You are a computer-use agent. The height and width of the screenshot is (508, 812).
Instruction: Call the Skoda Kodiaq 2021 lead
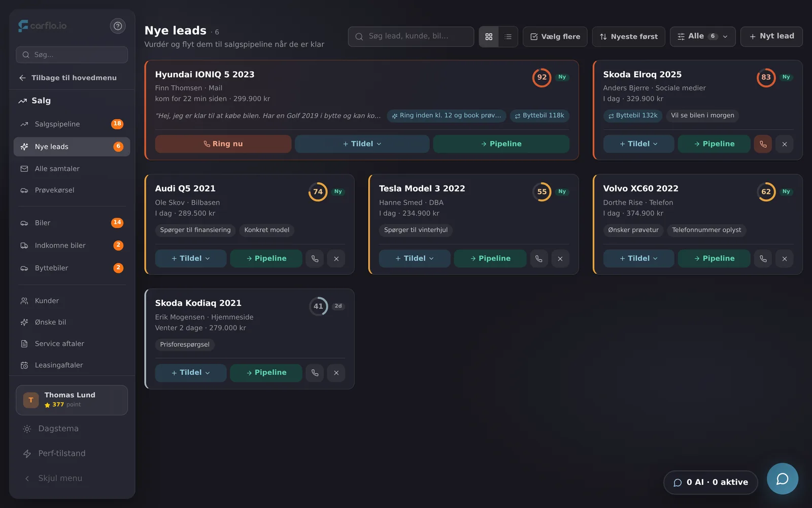(315, 373)
